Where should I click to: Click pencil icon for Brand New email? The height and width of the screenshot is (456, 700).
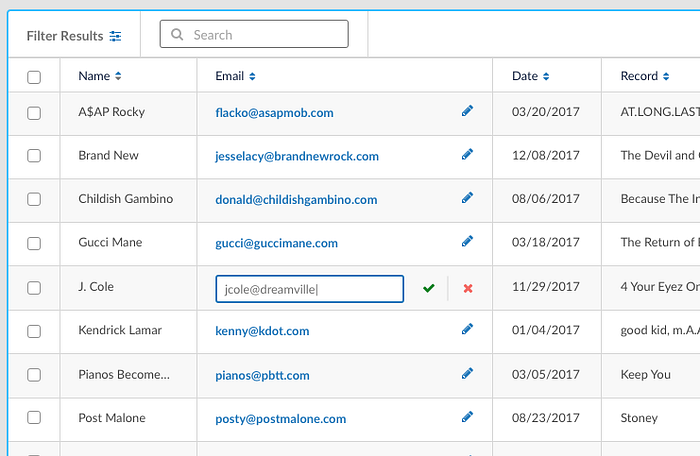tap(467, 155)
